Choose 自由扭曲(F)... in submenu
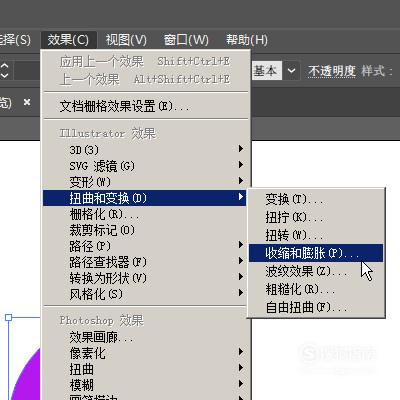Viewport: 400px width, 400px height. [x=316, y=307]
